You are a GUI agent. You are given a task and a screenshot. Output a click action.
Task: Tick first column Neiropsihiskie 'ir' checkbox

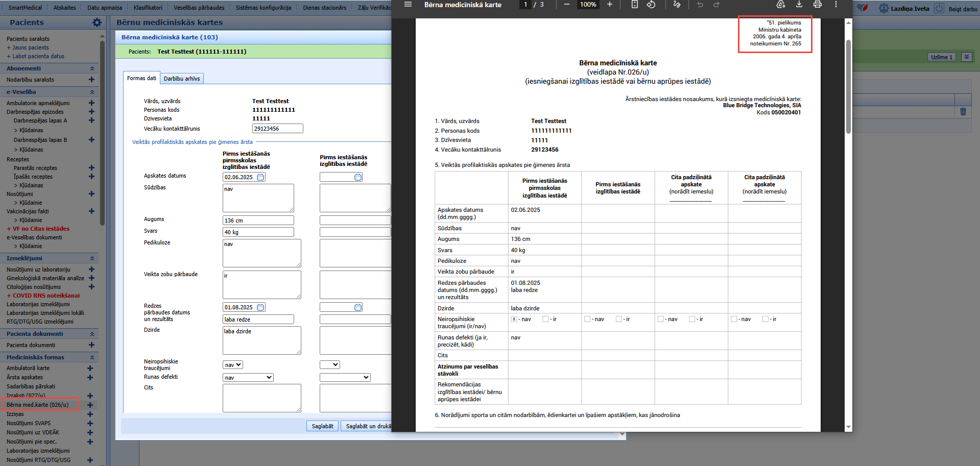[x=546, y=319]
